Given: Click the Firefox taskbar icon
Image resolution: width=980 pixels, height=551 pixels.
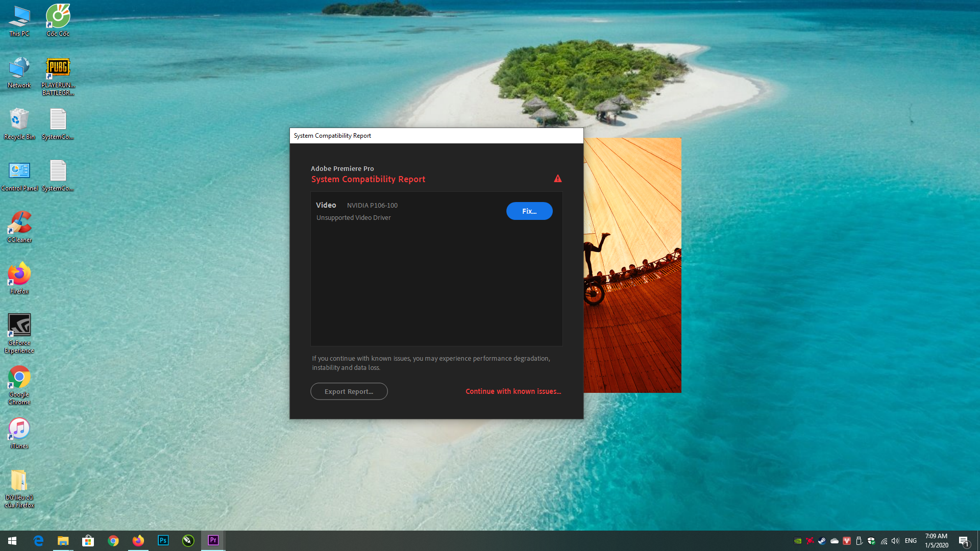Looking at the screenshot, I should click(138, 540).
